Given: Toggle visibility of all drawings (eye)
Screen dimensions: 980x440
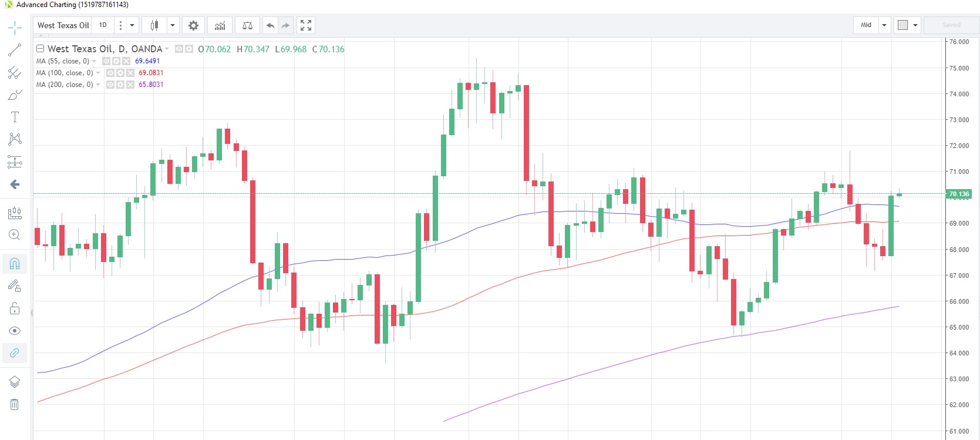Looking at the screenshot, I should [x=15, y=331].
